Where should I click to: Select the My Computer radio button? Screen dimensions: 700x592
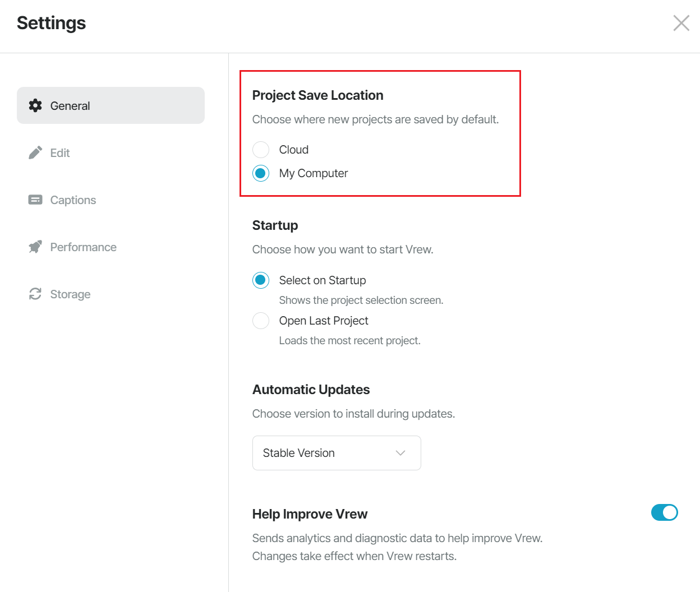coord(261,173)
